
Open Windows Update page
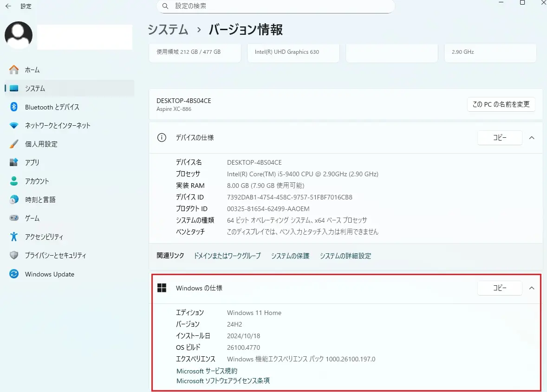69,274
